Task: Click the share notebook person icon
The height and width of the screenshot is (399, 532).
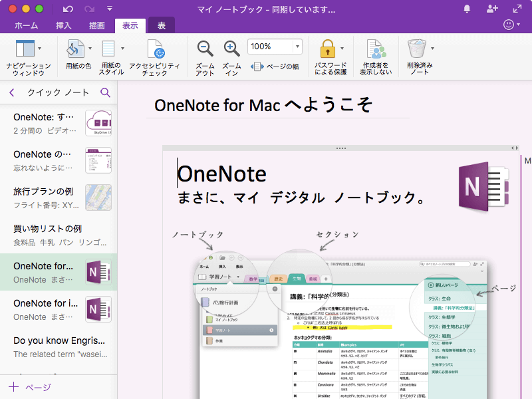Action: 492,9
